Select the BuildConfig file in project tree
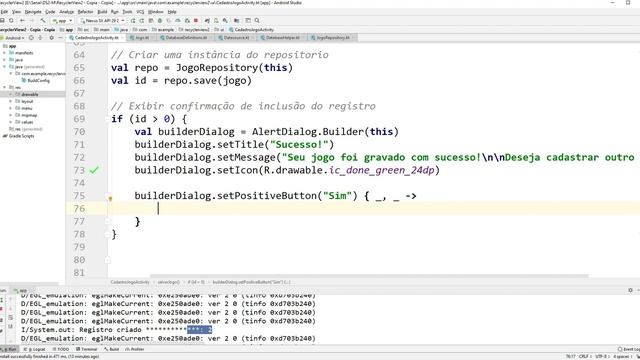Image resolution: width=640 pixels, height=360 pixels. pyautogui.click(x=36, y=80)
